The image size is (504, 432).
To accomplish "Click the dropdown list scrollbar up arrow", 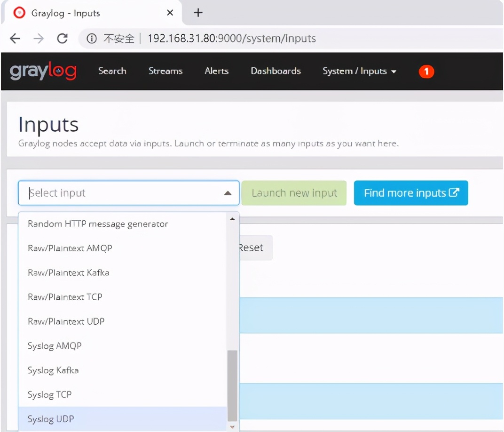I will pos(232,219).
